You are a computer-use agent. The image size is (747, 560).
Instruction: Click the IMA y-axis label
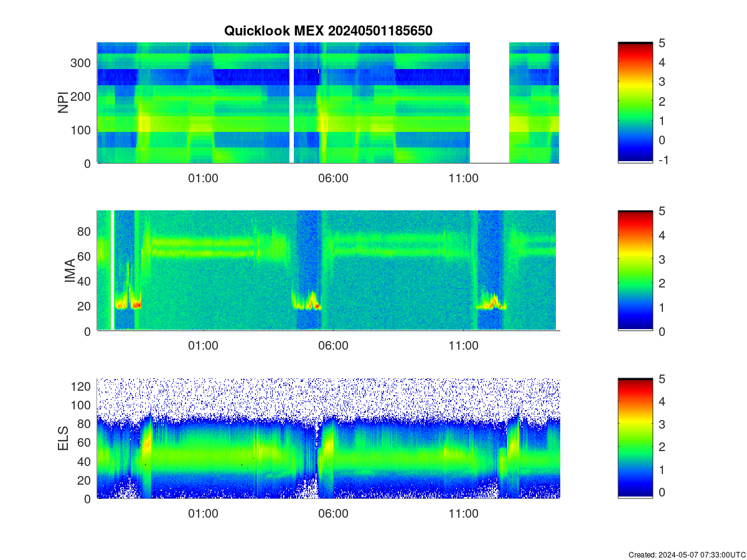point(70,271)
